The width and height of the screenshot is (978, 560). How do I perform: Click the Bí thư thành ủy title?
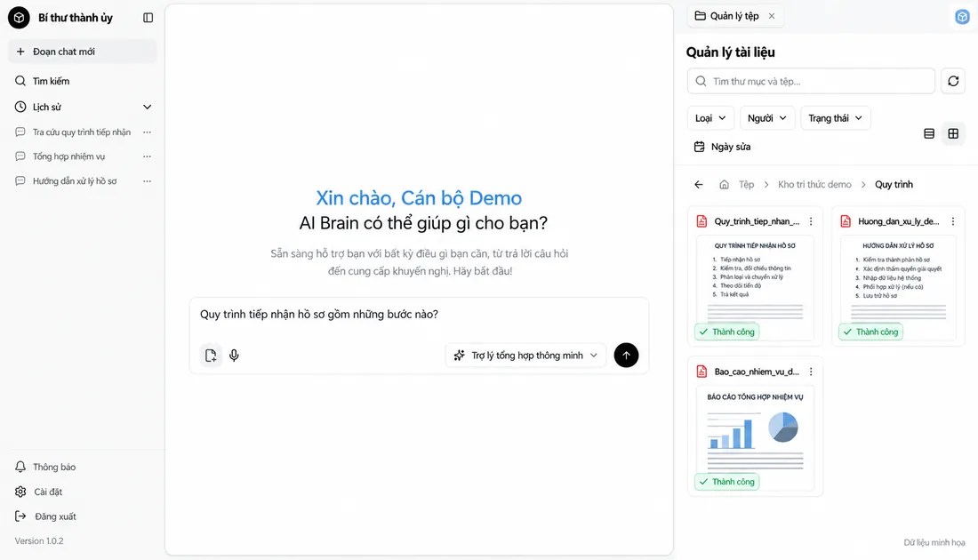(x=76, y=18)
